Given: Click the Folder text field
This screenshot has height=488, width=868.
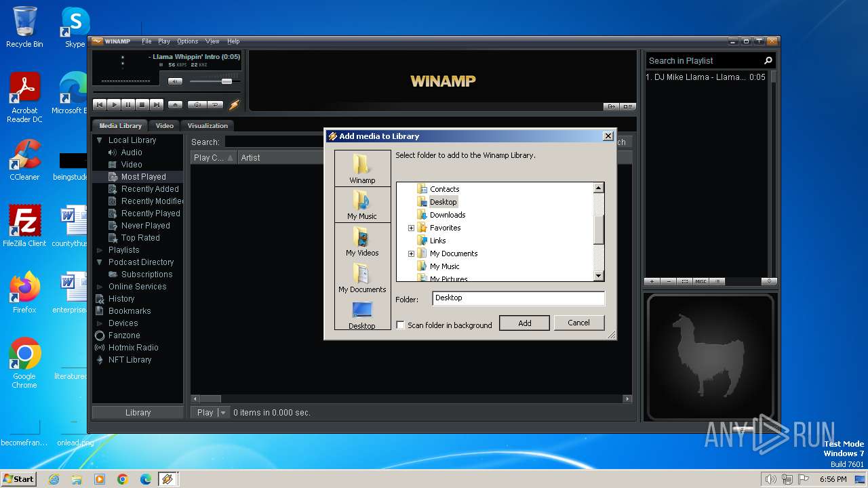Looking at the screenshot, I should pos(517,298).
